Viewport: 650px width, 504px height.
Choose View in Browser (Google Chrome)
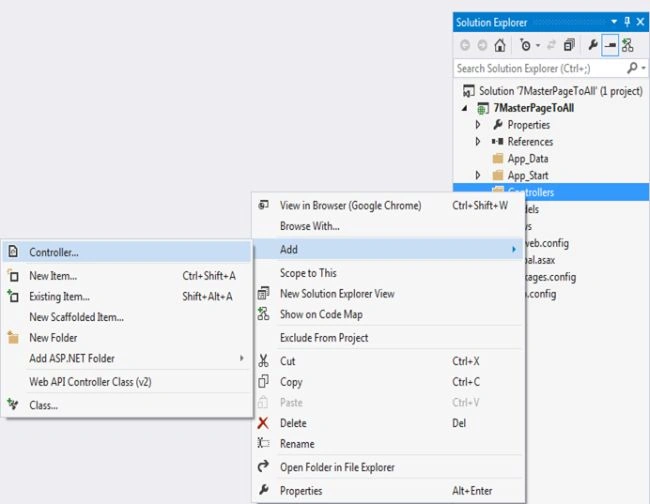click(x=388, y=206)
